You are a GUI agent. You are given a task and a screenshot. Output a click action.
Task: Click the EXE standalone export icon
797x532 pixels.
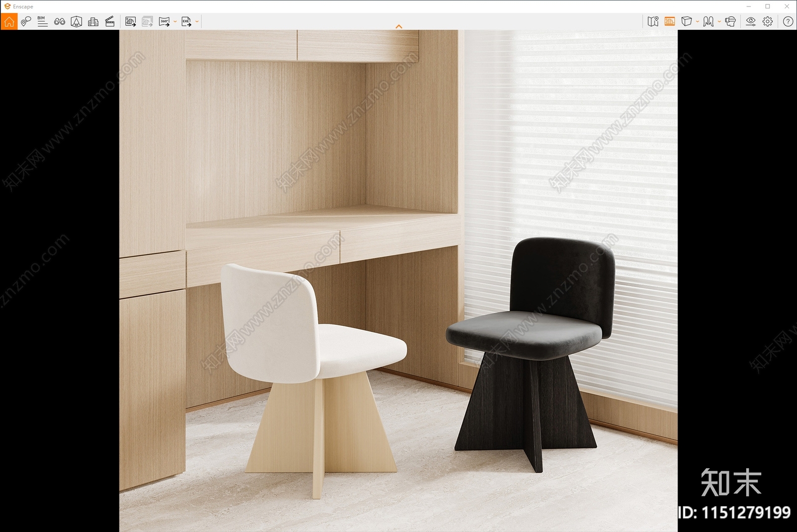[186, 21]
